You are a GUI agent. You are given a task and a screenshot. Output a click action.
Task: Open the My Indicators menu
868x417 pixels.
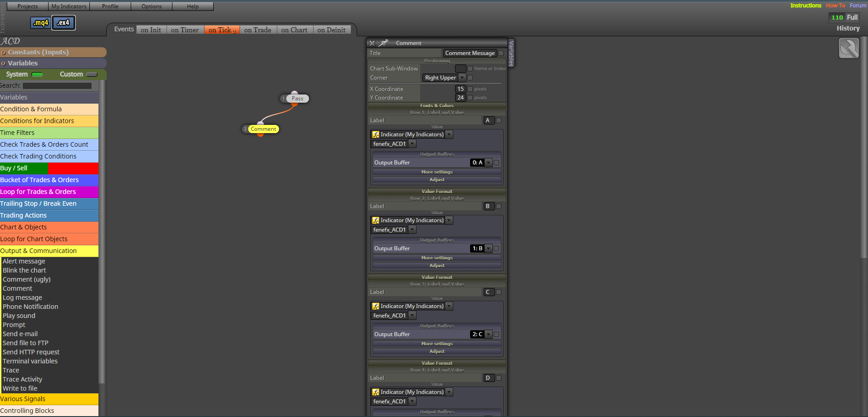click(69, 6)
